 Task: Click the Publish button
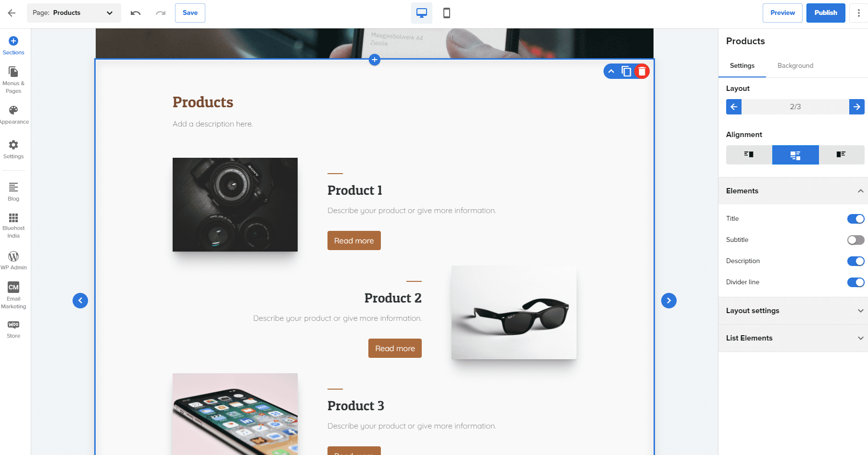[x=826, y=13]
